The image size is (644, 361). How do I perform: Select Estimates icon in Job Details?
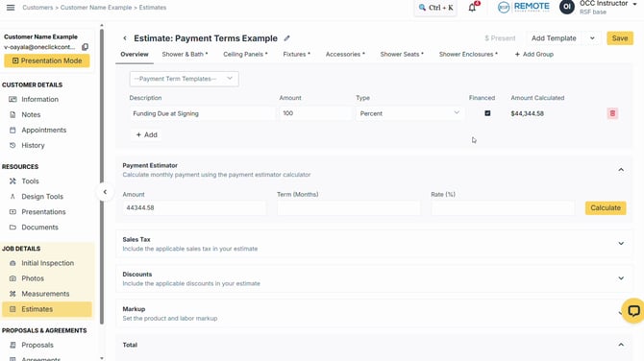click(x=12, y=309)
